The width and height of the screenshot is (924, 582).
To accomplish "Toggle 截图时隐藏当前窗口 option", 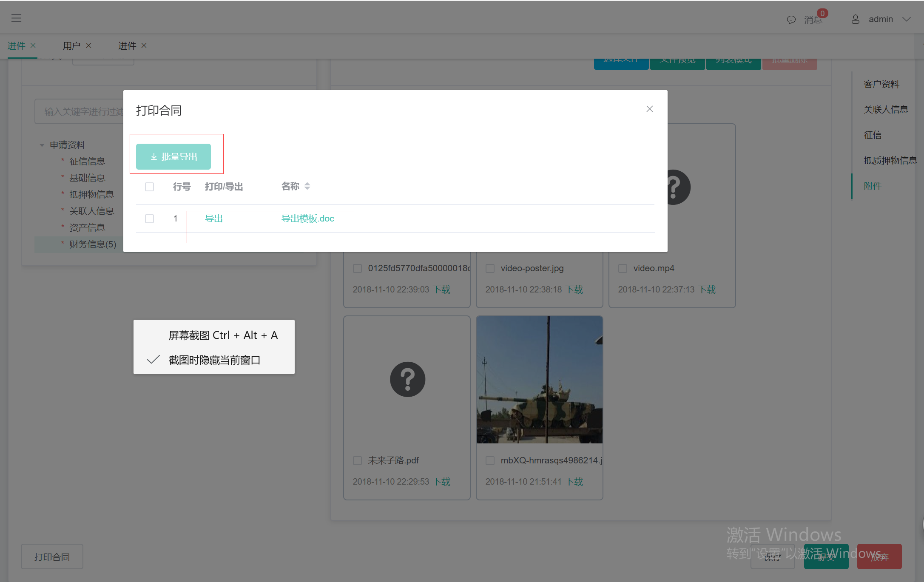I will (213, 360).
